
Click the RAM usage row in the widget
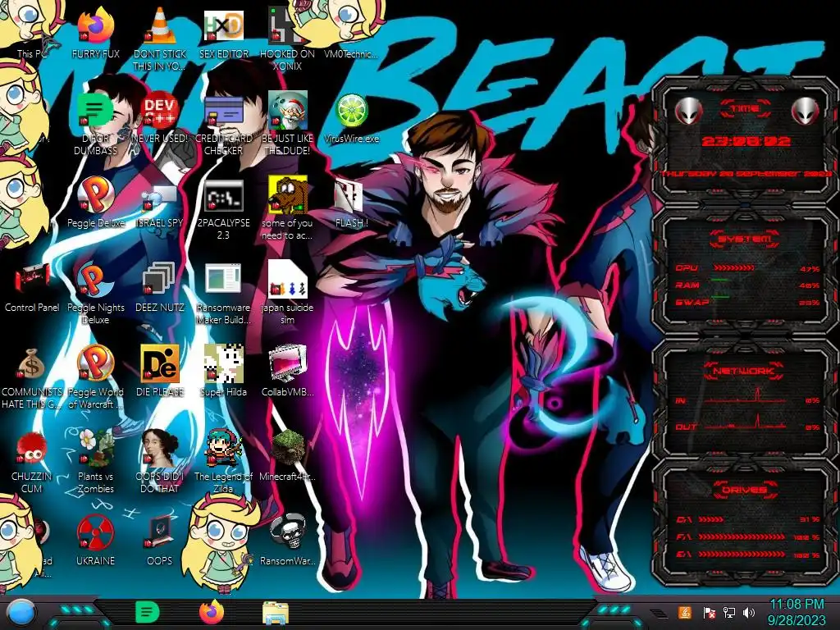(x=747, y=285)
